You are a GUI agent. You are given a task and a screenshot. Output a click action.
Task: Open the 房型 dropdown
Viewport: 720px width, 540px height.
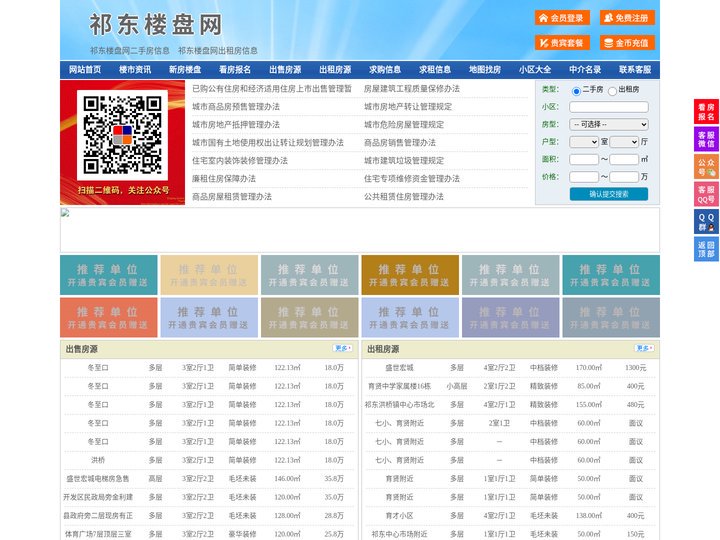pyautogui.click(x=609, y=124)
